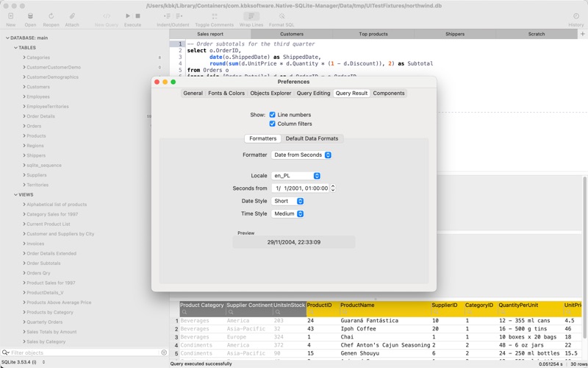Select the Invoices view in sidebar
This screenshot has width=588, height=368.
35,244
